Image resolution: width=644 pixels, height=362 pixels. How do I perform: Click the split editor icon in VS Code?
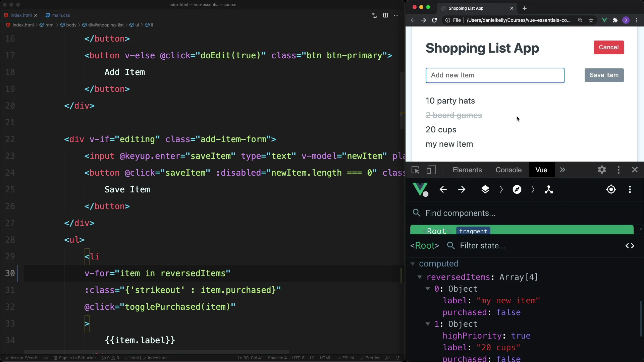pos(385,15)
